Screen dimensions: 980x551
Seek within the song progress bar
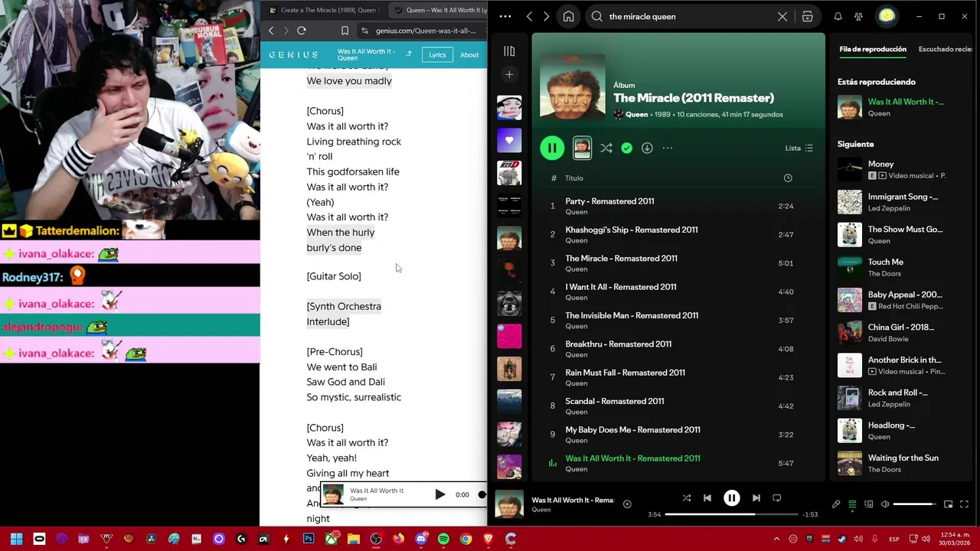731,514
